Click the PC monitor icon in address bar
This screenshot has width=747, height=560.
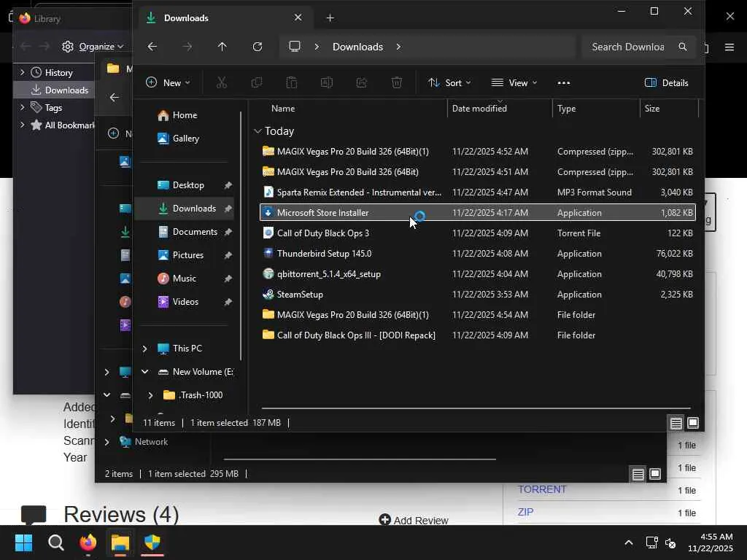click(x=295, y=47)
